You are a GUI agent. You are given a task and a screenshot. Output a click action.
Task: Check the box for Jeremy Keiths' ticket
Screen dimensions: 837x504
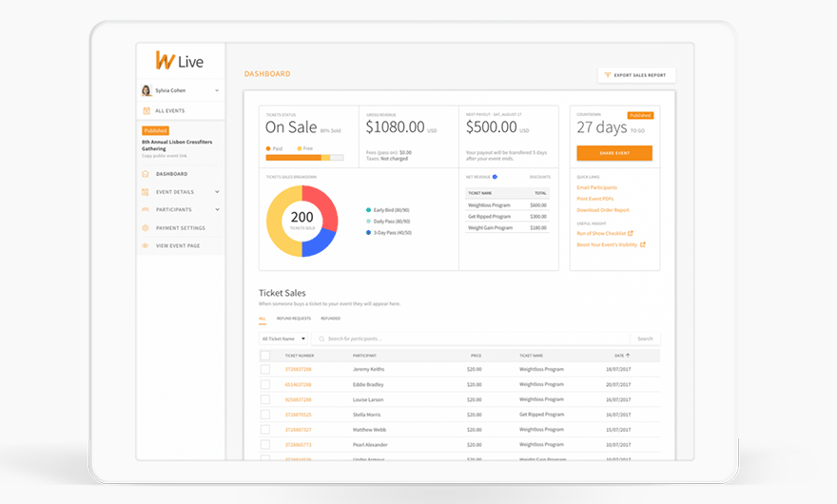coord(265,369)
